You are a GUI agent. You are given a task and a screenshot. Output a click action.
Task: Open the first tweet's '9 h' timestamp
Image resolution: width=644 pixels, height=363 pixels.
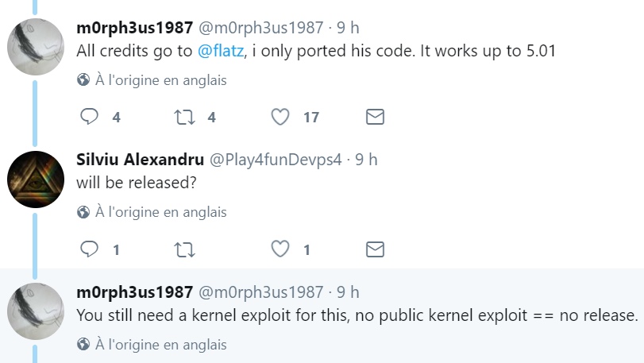tap(348, 28)
